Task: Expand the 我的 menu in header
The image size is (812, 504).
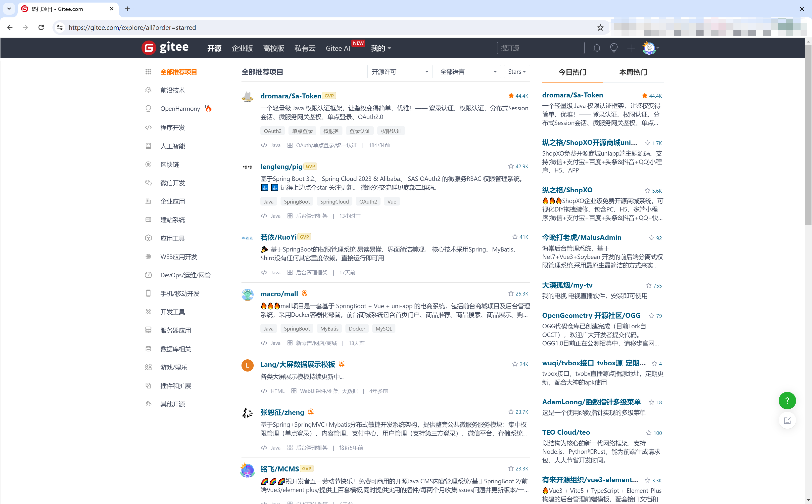Action: pos(381,48)
